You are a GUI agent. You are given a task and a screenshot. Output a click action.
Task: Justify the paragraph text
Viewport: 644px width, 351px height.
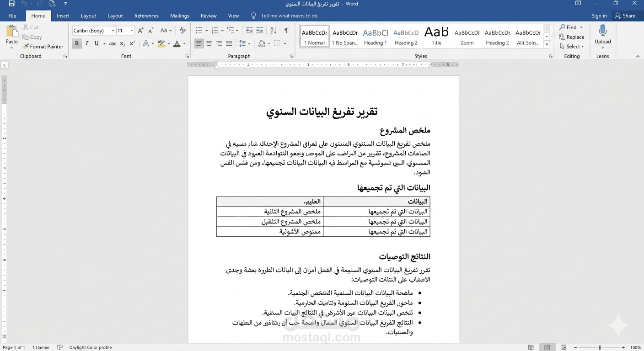tap(229, 44)
